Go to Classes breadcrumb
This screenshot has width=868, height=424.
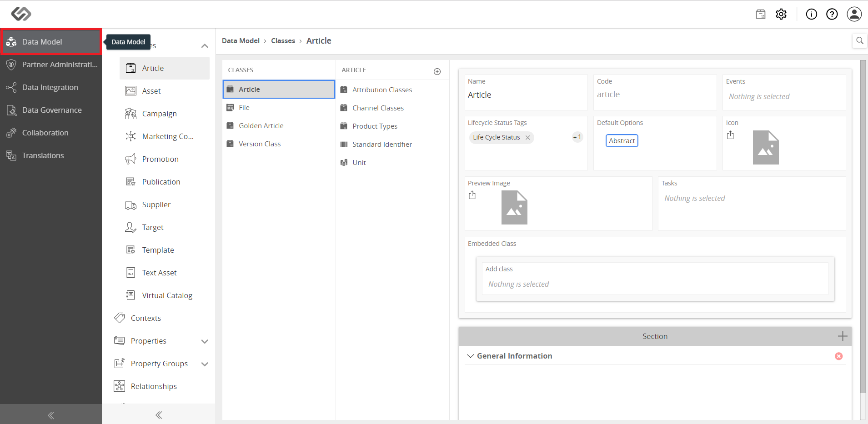tap(283, 41)
